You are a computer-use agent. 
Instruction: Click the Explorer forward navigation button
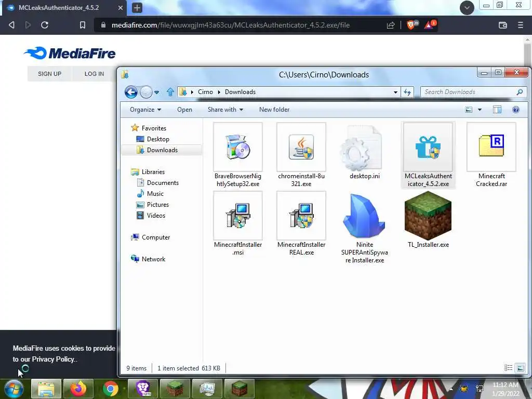(x=146, y=92)
